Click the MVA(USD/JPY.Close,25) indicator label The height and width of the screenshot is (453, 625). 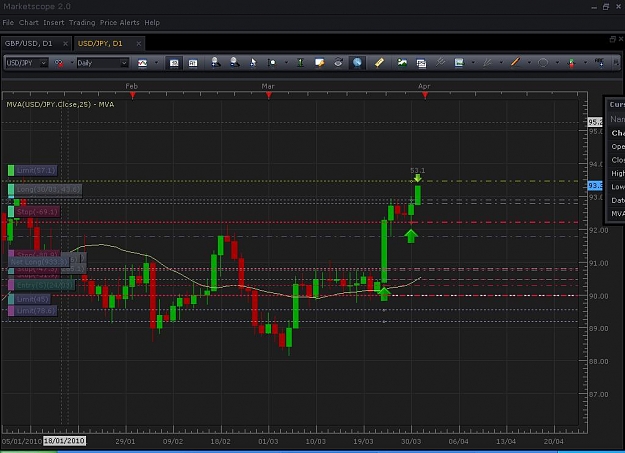pos(60,104)
